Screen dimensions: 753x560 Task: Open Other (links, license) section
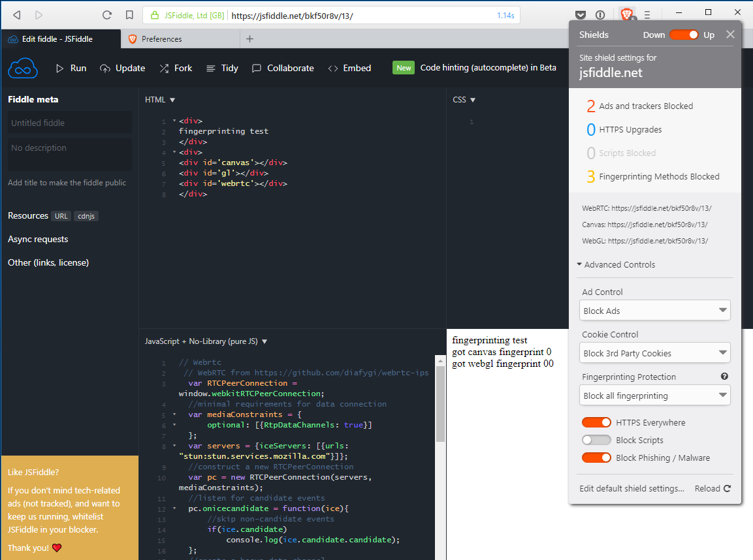click(x=48, y=262)
